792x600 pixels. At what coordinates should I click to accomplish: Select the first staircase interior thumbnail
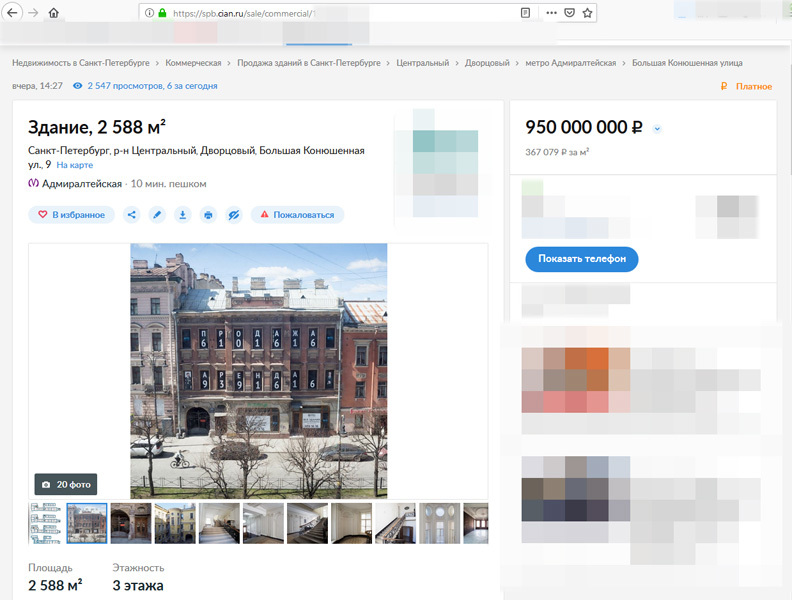click(x=219, y=523)
